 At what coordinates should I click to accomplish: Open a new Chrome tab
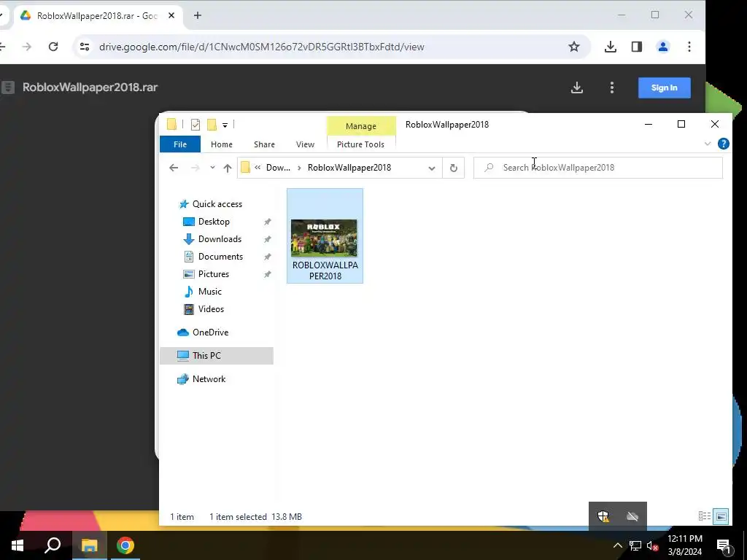tap(198, 16)
